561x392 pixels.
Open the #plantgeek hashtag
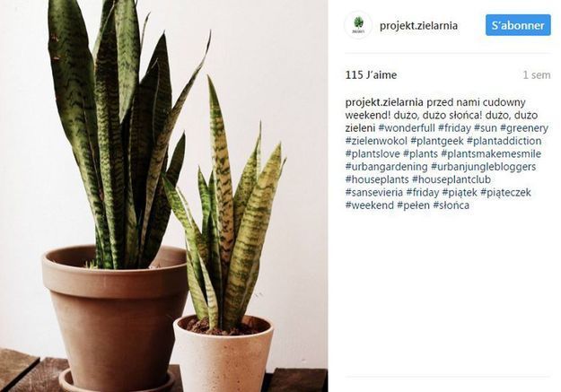[437, 141]
